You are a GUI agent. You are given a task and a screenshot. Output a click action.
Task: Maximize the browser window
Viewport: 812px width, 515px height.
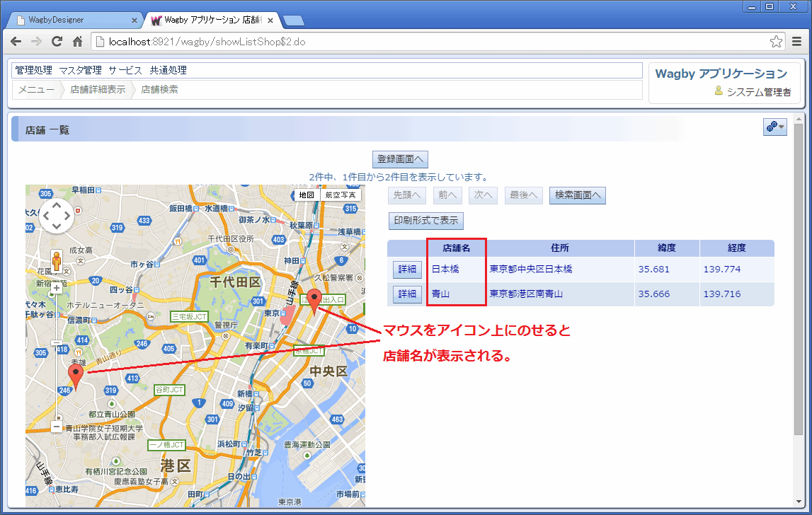coord(770,7)
